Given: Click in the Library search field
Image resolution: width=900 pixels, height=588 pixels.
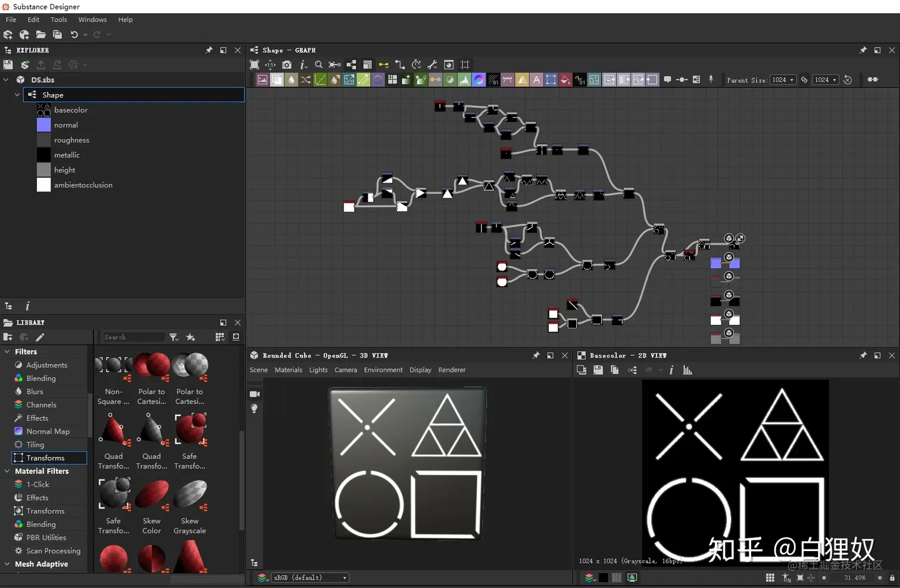Looking at the screenshot, I should coord(133,337).
